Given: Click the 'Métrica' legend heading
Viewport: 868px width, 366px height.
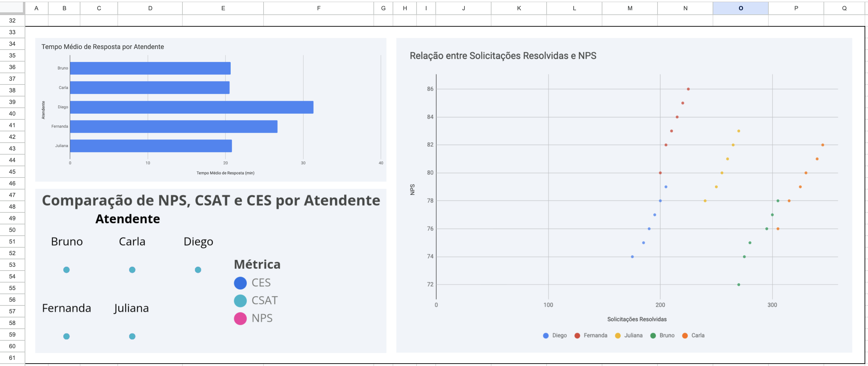Looking at the screenshot, I should point(257,264).
